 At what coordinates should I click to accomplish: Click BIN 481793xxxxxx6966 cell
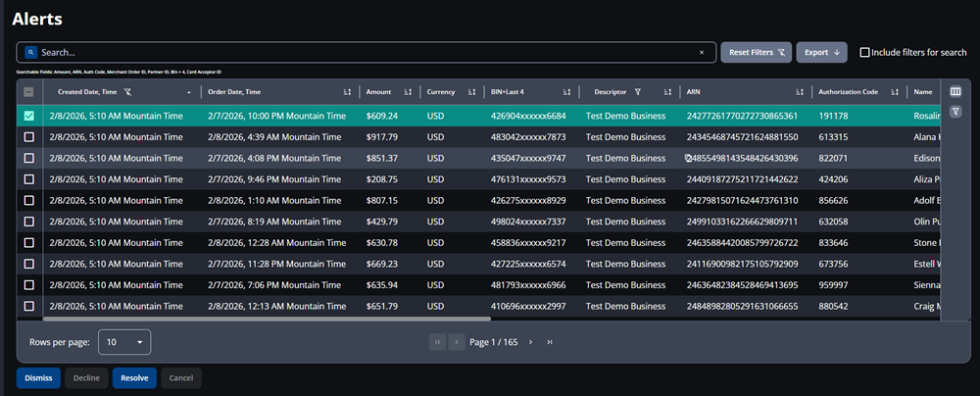528,285
